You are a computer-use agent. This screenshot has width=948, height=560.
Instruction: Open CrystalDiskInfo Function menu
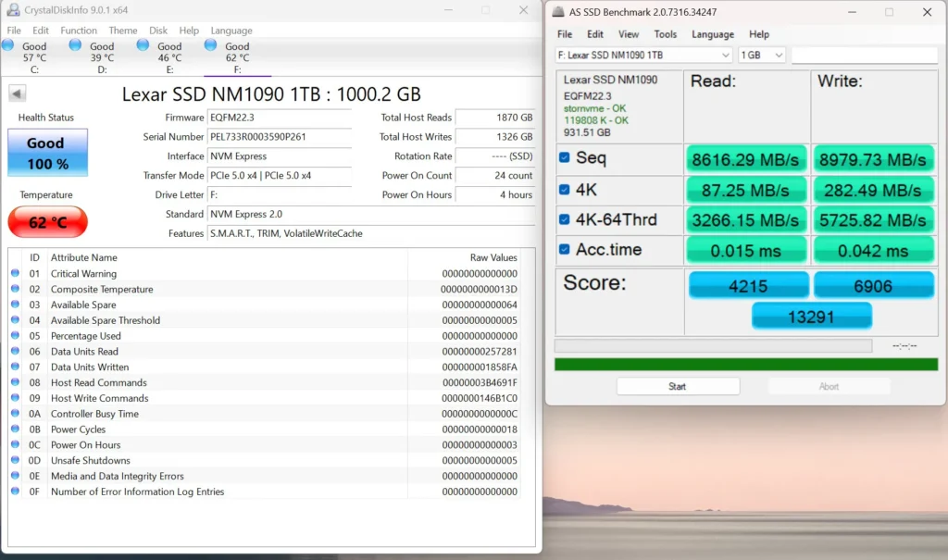pos(79,31)
